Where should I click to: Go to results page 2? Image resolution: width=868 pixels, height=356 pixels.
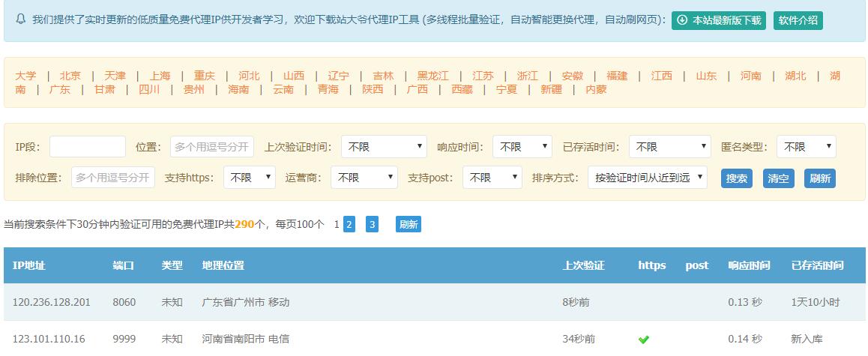click(x=349, y=224)
